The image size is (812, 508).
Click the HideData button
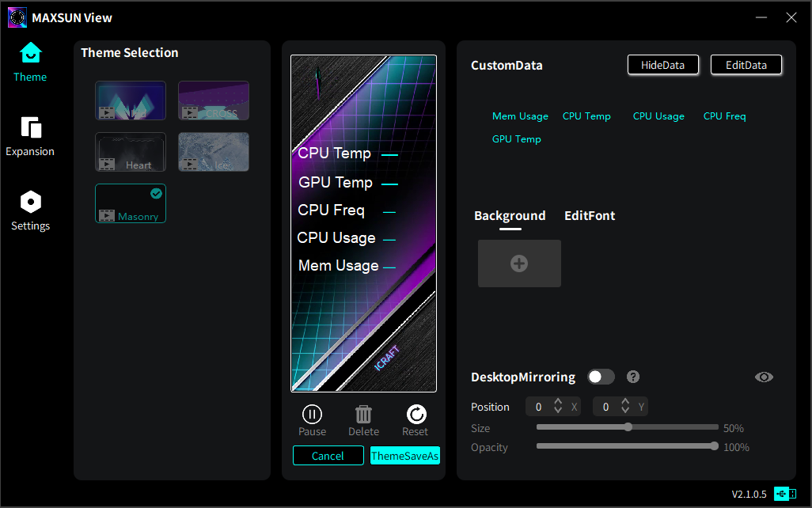click(663, 65)
